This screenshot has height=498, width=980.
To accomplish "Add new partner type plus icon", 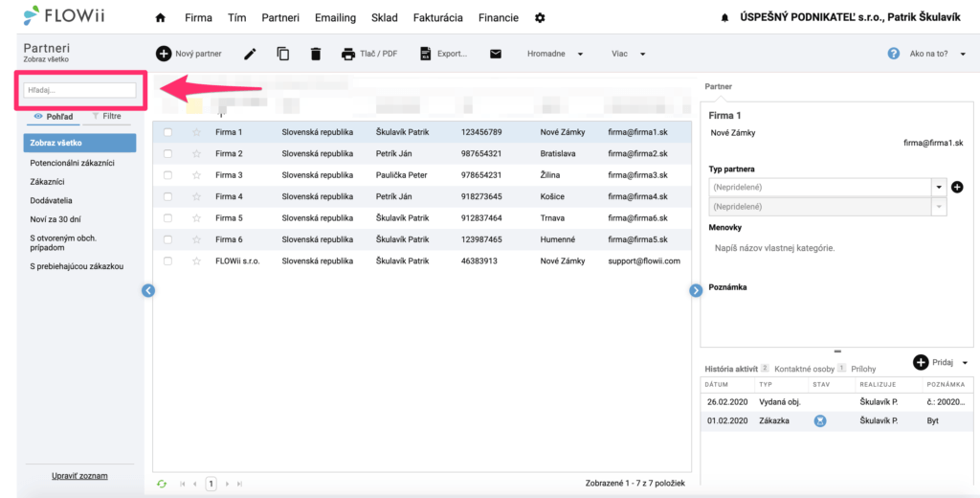I will (957, 187).
